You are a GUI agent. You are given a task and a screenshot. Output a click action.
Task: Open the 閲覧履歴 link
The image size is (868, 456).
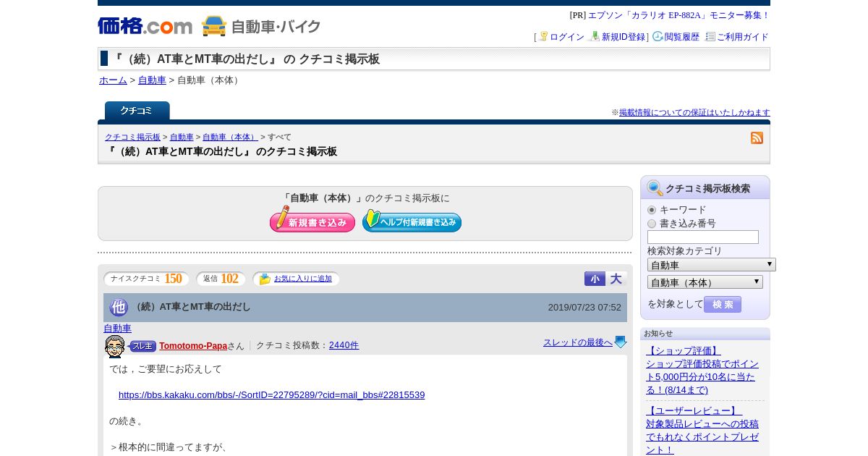pyautogui.click(x=682, y=37)
